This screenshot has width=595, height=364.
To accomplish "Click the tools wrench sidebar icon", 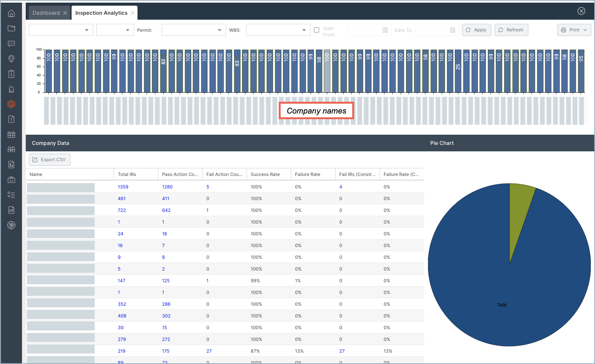I will 11,225.
